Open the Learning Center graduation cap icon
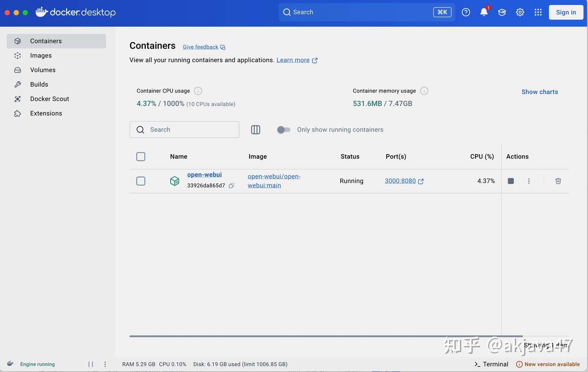 [x=502, y=12]
